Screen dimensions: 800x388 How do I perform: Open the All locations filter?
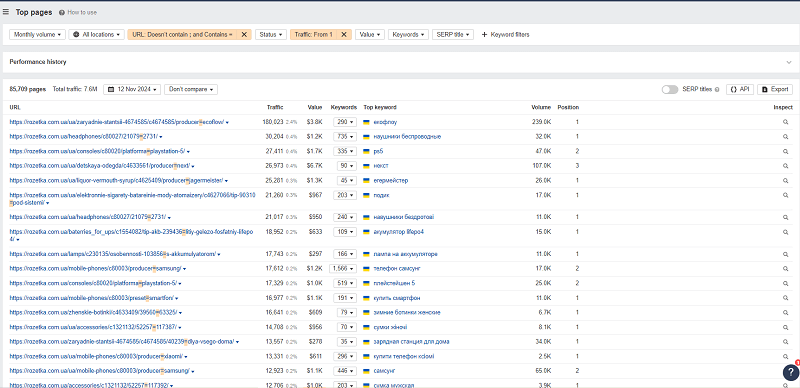[96, 35]
